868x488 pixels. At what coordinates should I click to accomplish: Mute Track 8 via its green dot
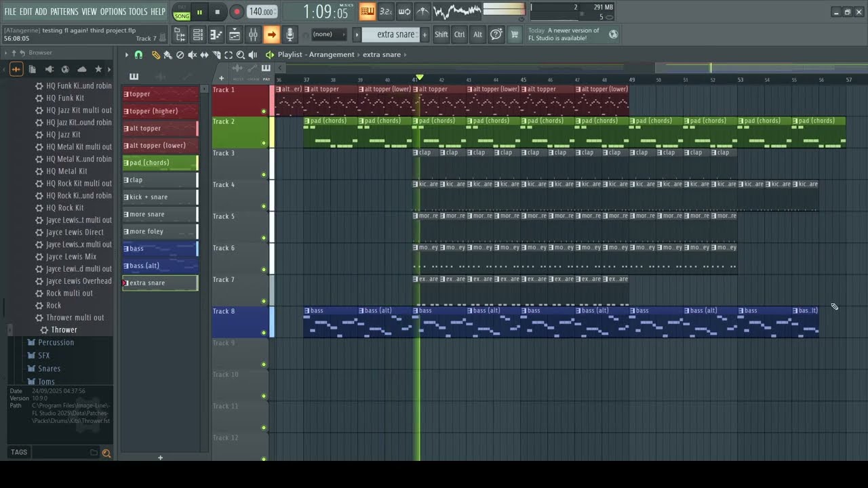tap(264, 333)
